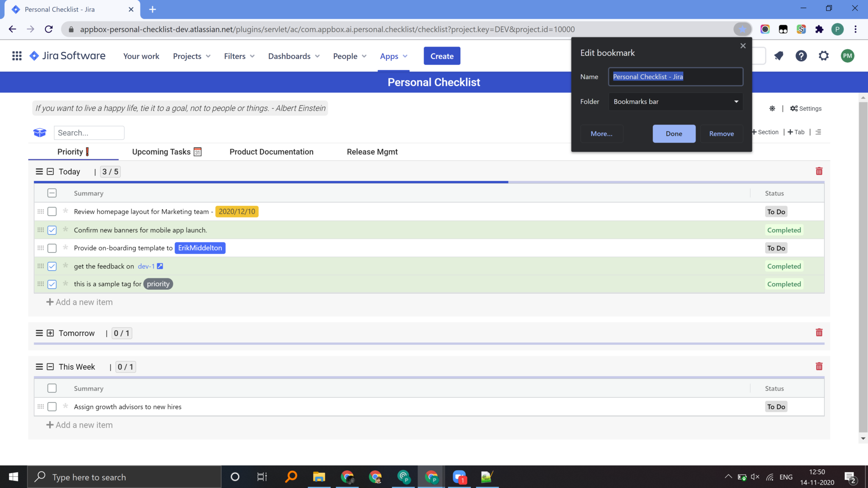Uncheck Confirm new banners item checkbox
The image size is (868, 488).
click(x=52, y=230)
